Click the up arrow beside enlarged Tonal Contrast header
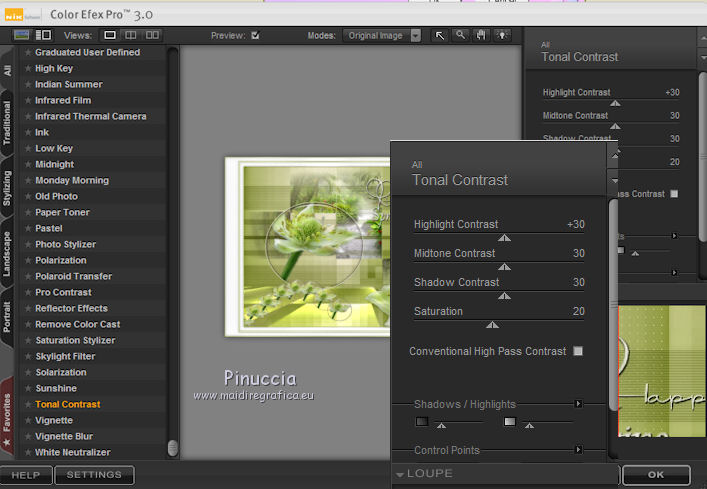Image resolution: width=707 pixels, height=489 pixels. click(615, 156)
